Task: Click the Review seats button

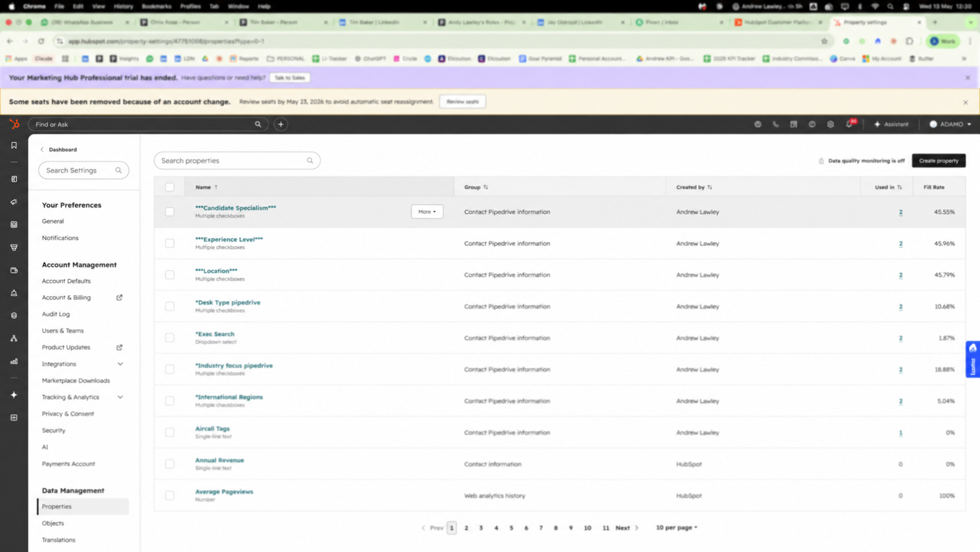Action: coord(462,101)
